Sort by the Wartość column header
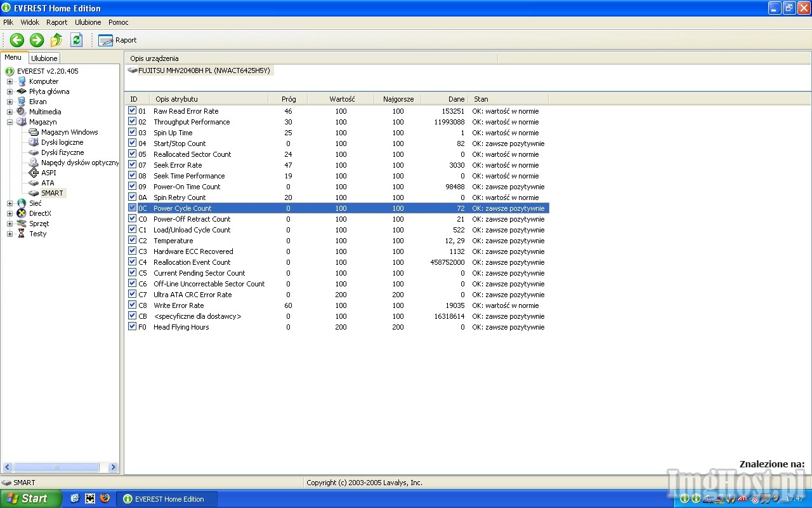Viewport: 812px width, 508px height. [x=341, y=99]
